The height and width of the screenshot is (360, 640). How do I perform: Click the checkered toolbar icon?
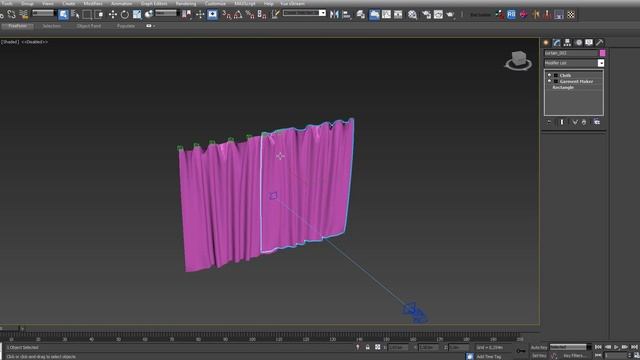[x=571, y=15]
